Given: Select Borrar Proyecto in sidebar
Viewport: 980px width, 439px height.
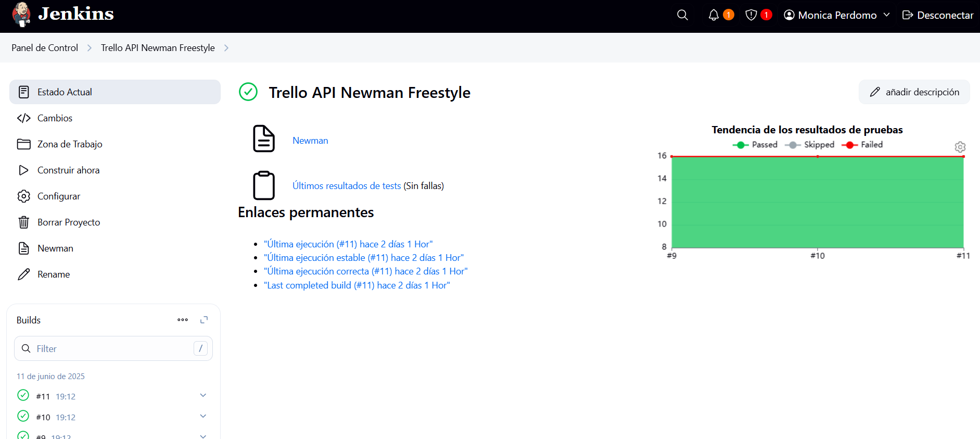Looking at the screenshot, I should click(115, 222).
